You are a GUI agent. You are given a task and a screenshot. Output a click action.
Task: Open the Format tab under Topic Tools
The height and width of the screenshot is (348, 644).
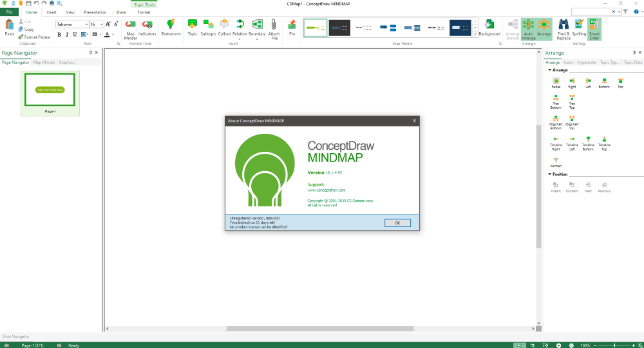(x=144, y=12)
